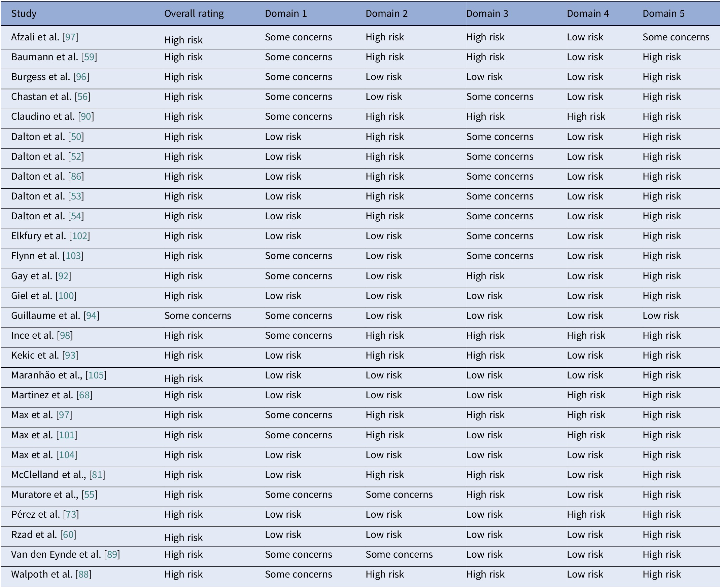Open the Burgess et al. reference 96
The width and height of the screenshot is (721, 588).
[81, 77]
